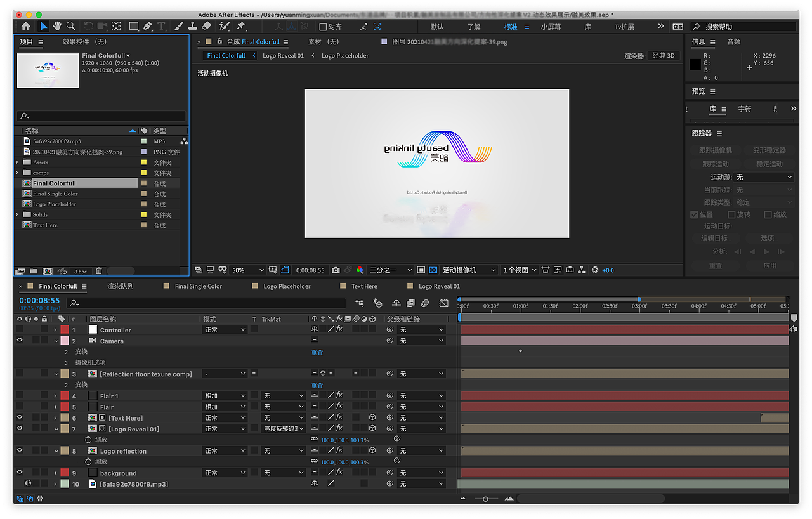This screenshot has height=519, width=812.
Task: Click the pink label swatch of Camera layer
Action: (64, 341)
